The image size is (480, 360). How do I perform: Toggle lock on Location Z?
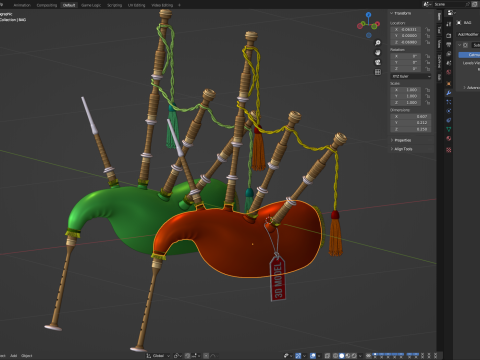coord(428,42)
